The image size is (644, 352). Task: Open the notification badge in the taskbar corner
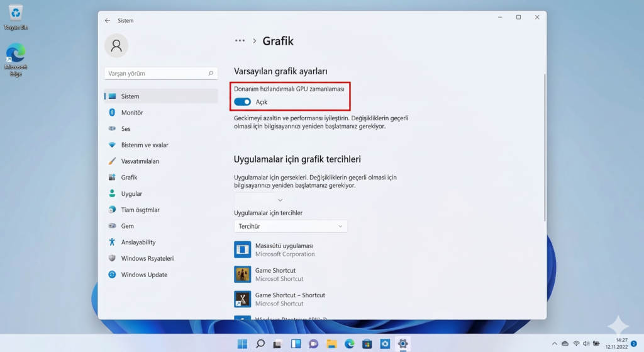(x=634, y=343)
